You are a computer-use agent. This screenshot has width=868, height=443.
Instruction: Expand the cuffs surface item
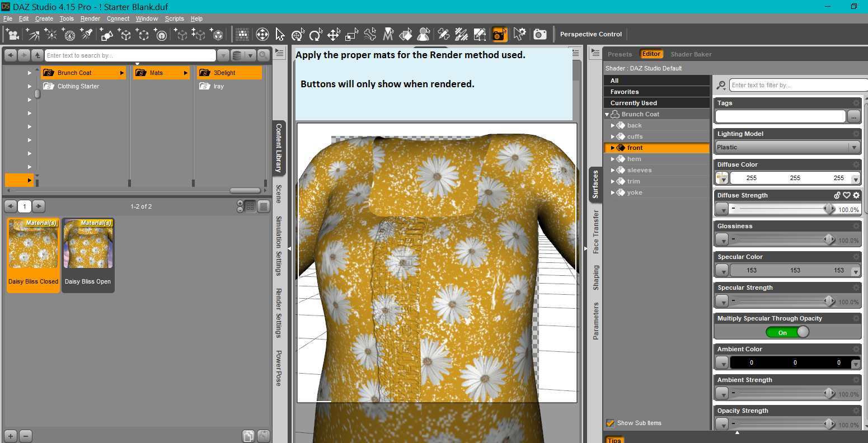613,136
